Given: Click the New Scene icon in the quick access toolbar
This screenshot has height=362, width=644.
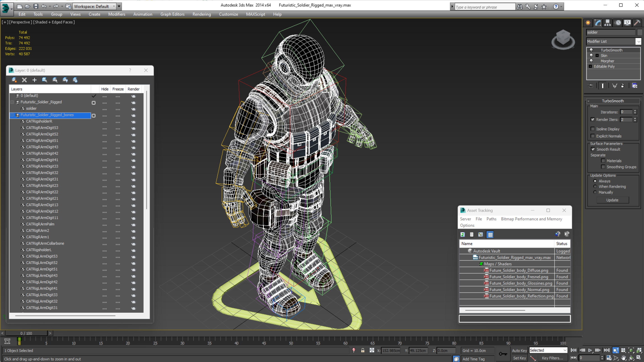Looking at the screenshot, I should [19, 6].
